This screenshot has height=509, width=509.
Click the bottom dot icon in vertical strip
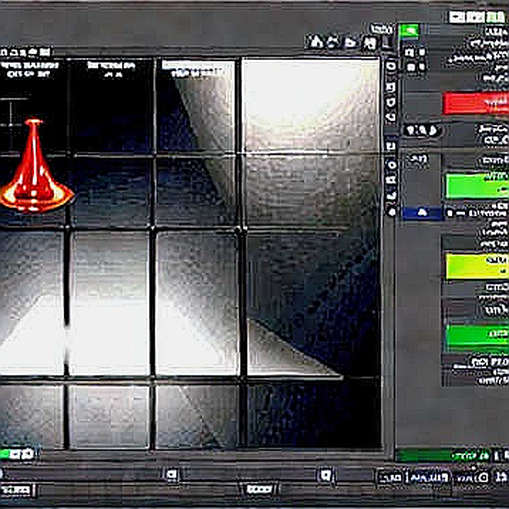391,211
